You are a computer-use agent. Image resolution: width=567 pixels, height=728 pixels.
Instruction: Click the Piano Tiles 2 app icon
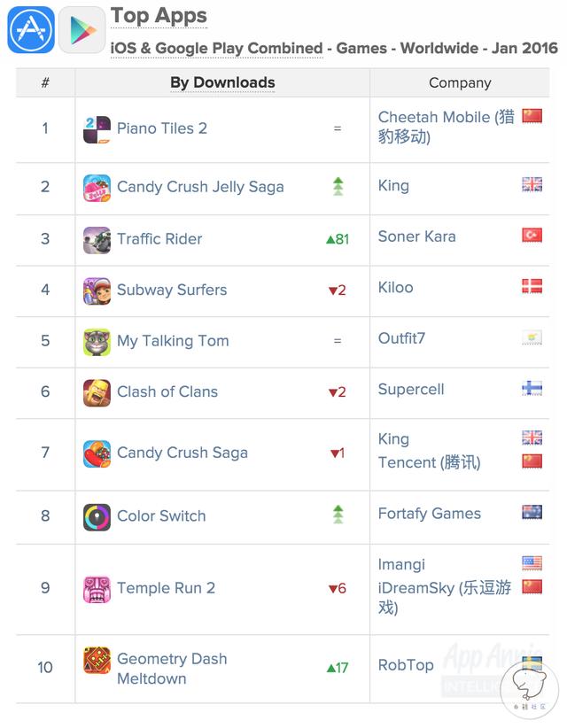click(x=97, y=129)
